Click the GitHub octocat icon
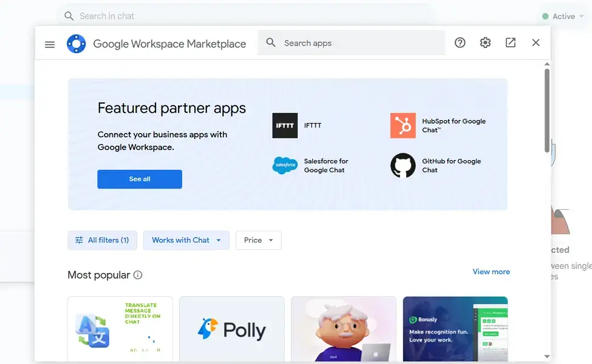This screenshot has width=592, height=364. click(403, 165)
